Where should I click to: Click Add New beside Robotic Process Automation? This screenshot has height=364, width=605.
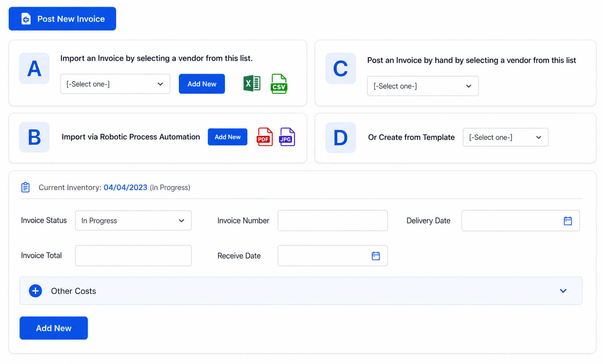click(228, 137)
